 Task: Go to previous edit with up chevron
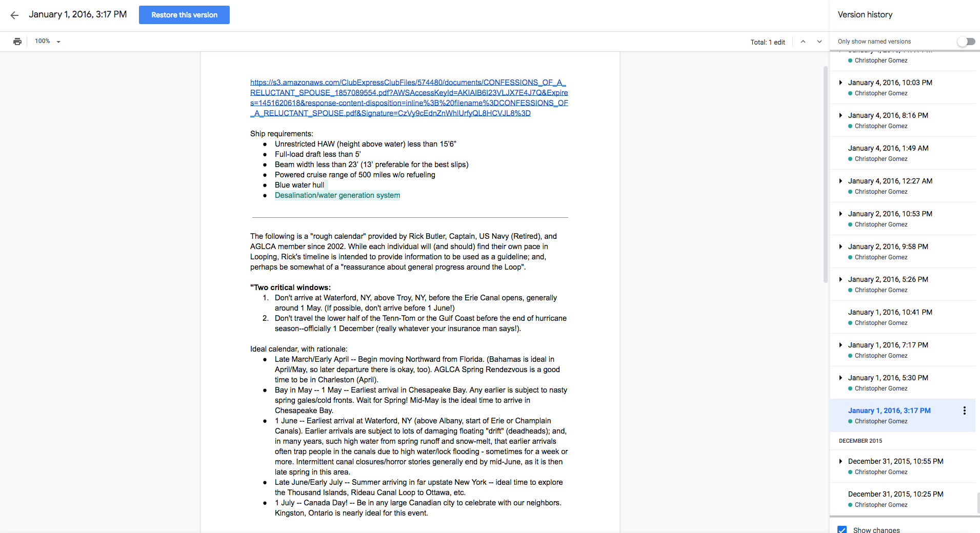tap(803, 42)
